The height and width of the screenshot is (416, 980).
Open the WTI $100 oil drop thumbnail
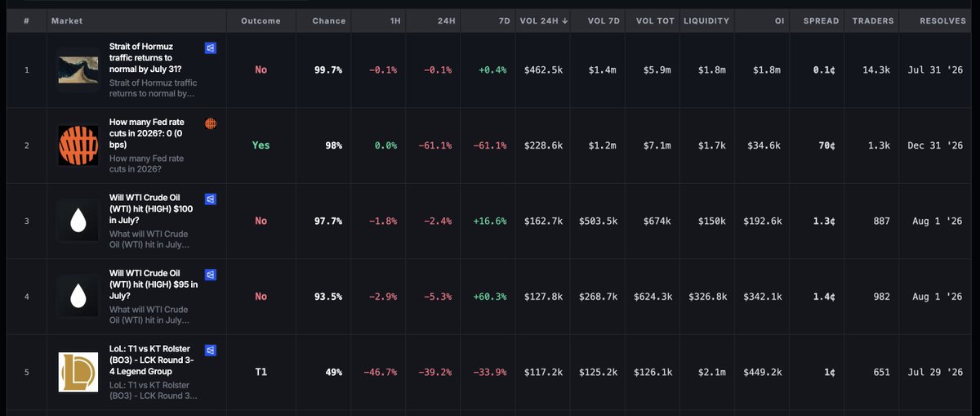(78, 221)
